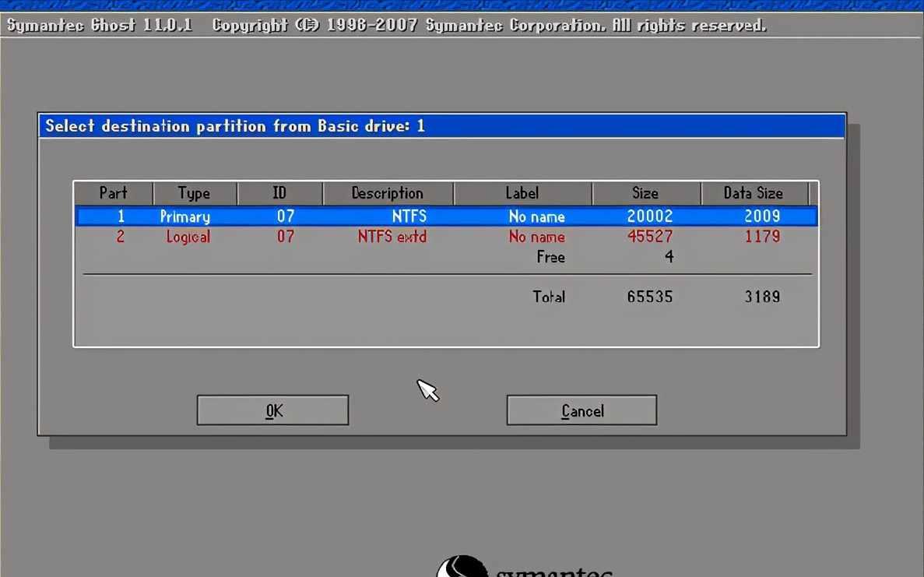The height and width of the screenshot is (577, 924).
Task: Click the data size value 2009
Action: (x=763, y=216)
